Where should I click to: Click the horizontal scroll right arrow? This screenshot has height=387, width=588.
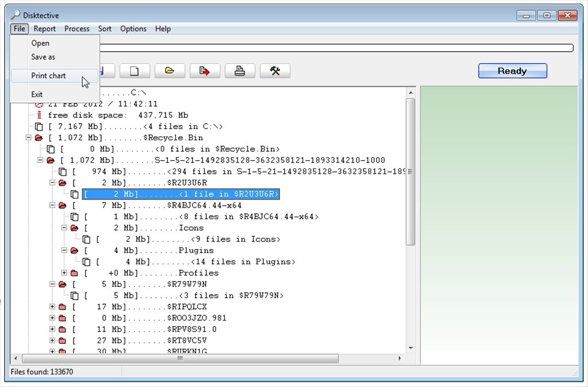399,358
